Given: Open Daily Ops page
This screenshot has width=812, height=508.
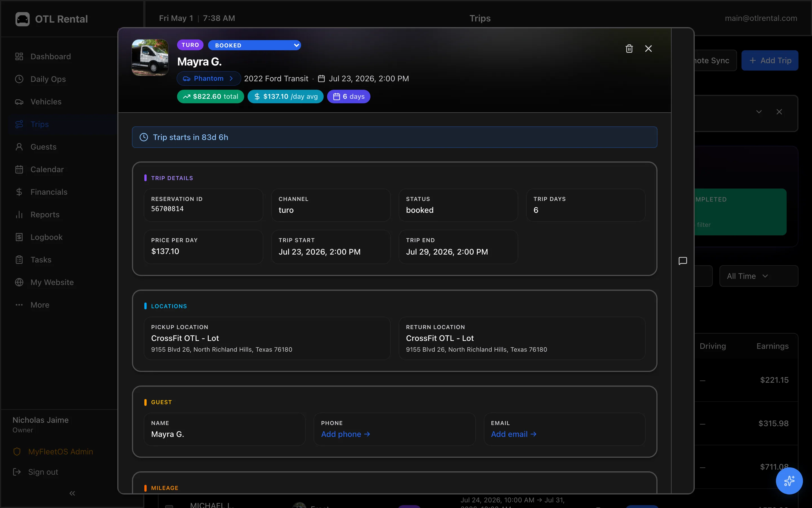Looking at the screenshot, I should [48, 79].
